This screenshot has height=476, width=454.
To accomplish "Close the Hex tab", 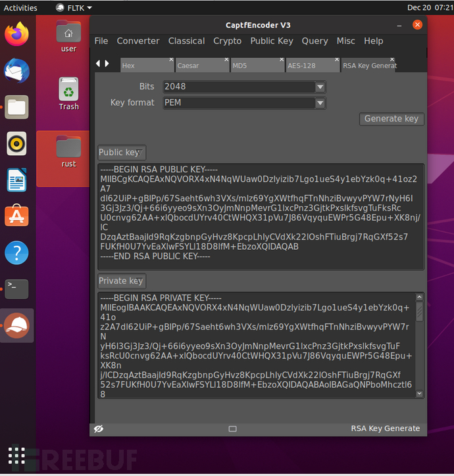I will [171, 60].
